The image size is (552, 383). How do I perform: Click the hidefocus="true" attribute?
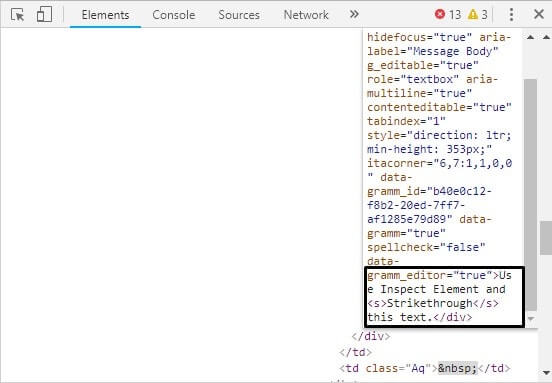tap(419, 37)
